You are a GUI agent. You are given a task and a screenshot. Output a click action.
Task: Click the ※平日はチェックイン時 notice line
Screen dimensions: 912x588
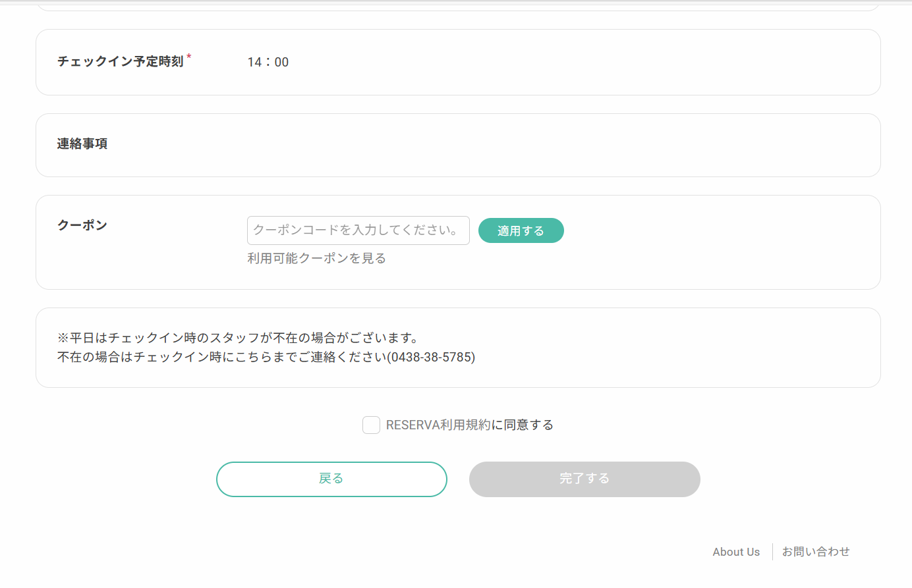pos(237,338)
